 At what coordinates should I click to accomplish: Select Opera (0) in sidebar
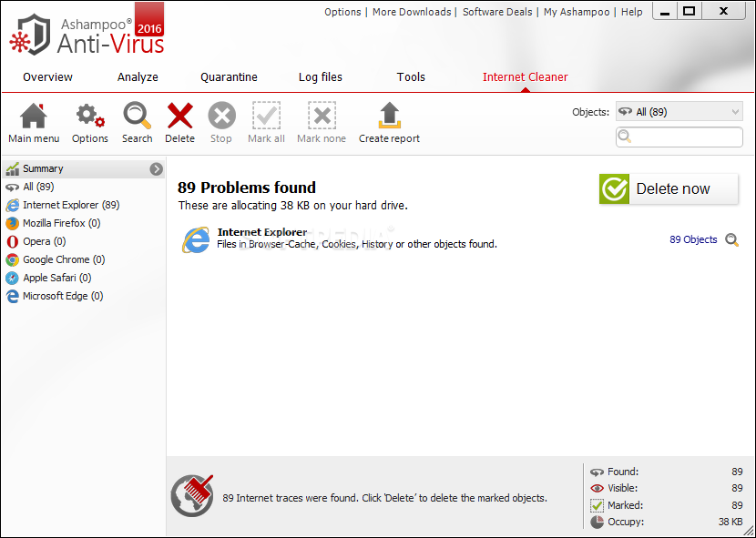tap(84, 241)
